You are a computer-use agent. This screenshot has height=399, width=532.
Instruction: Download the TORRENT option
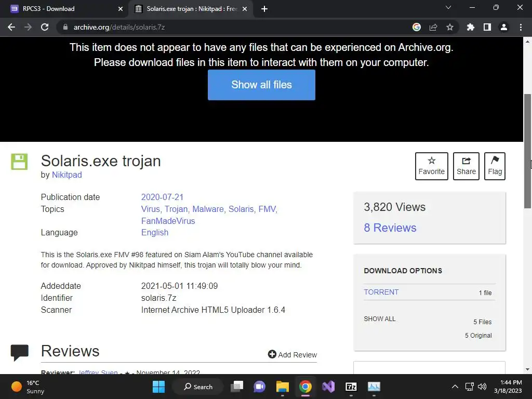381,292
